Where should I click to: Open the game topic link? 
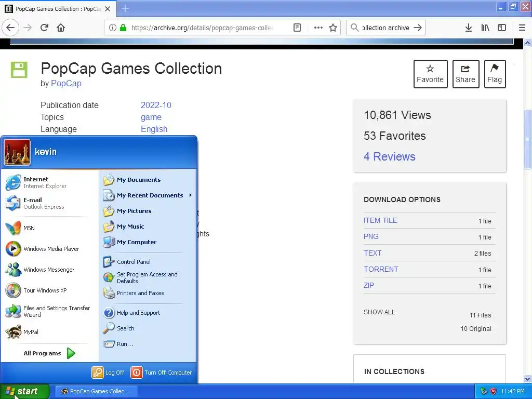coord(151,117)
